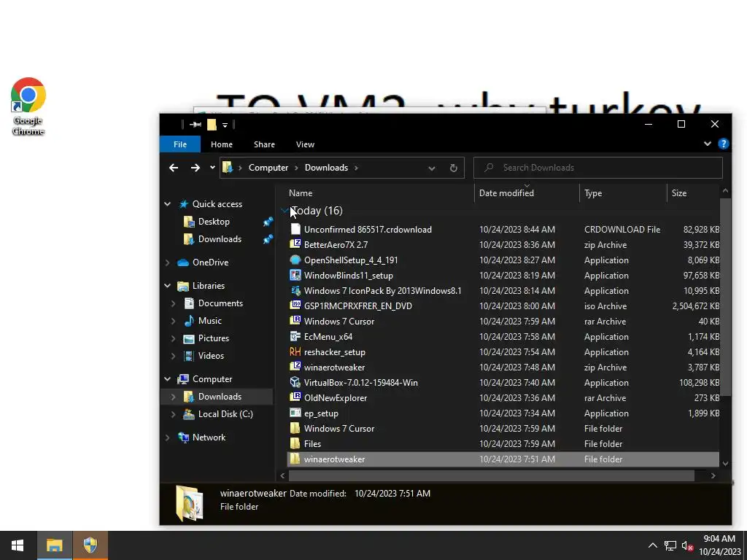Viewport: 747px width, 560px height.
Task: Expand the ribbon with the chevron
Action: tap(708, 144)
